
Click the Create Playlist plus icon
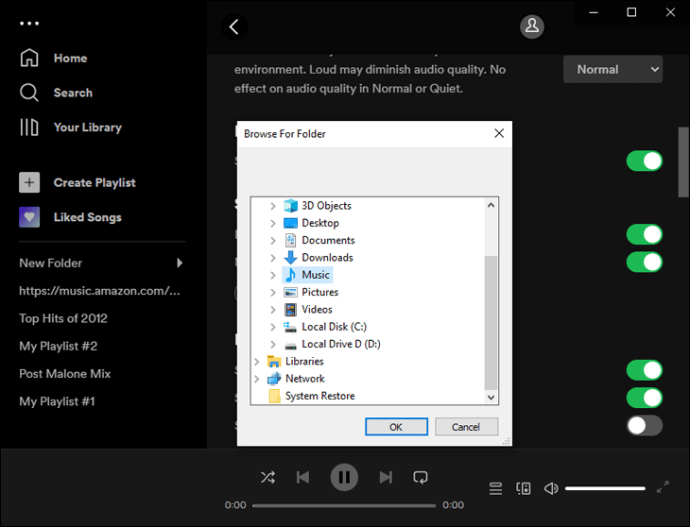tap(29, 182)
